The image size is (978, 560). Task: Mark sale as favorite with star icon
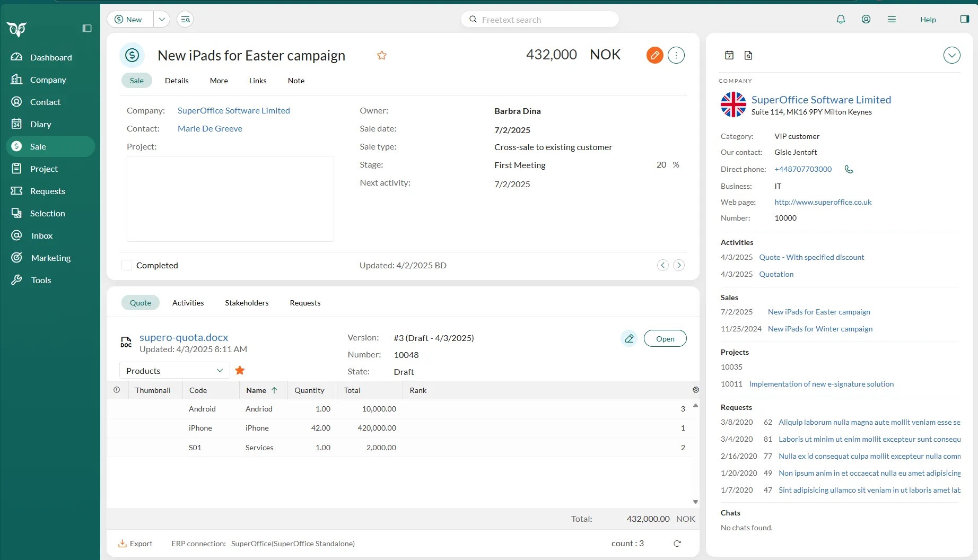(381, 55)
